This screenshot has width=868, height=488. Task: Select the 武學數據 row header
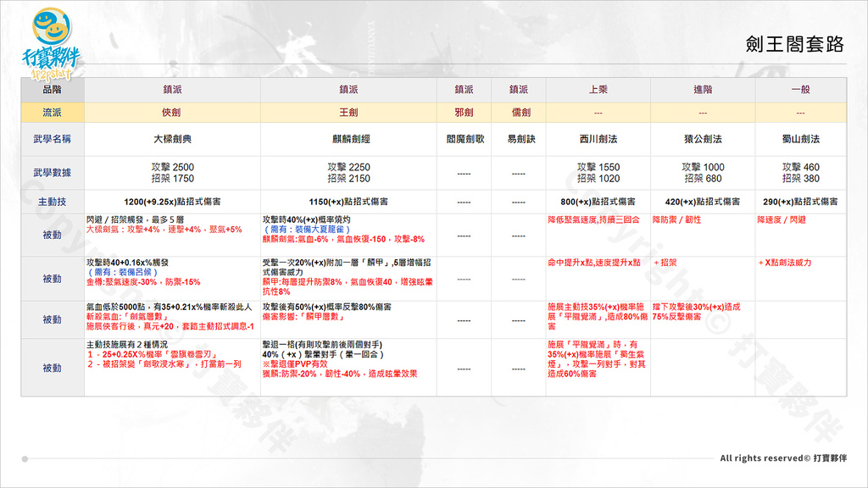pyautogui.click(x=52, y=173)
